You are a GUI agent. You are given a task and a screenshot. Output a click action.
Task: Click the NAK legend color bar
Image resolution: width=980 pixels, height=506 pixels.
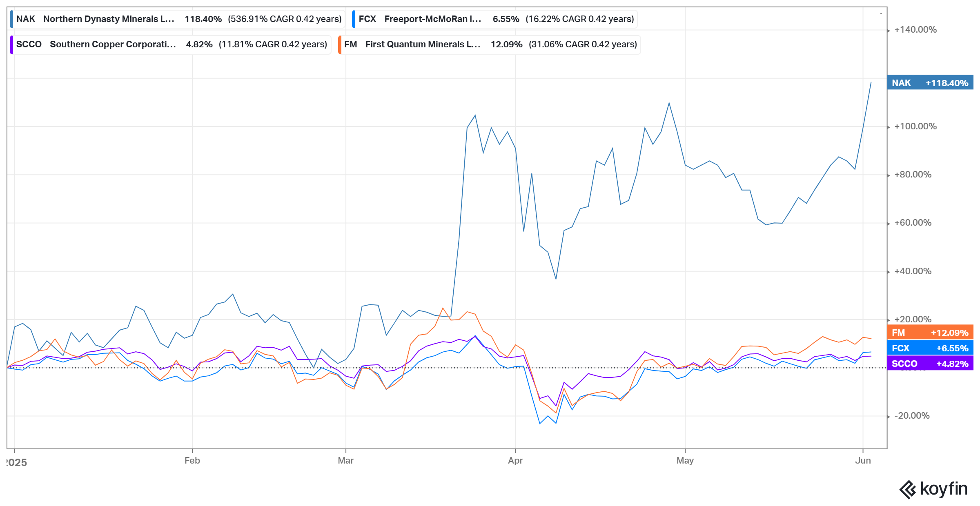pos(11,19)
